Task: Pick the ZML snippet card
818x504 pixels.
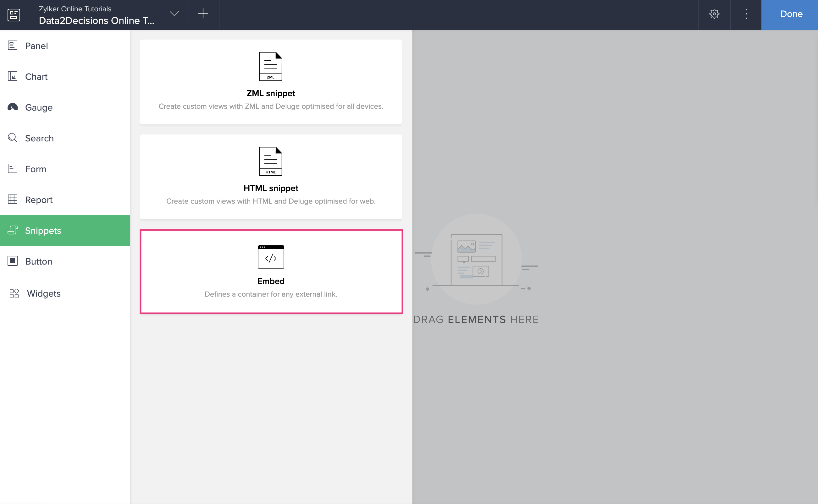Action: point(271,82)
